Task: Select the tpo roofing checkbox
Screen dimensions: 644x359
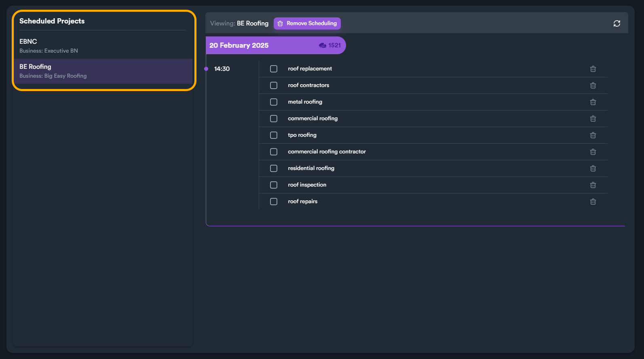Action: pyautogui.click(x=274, y=135)
